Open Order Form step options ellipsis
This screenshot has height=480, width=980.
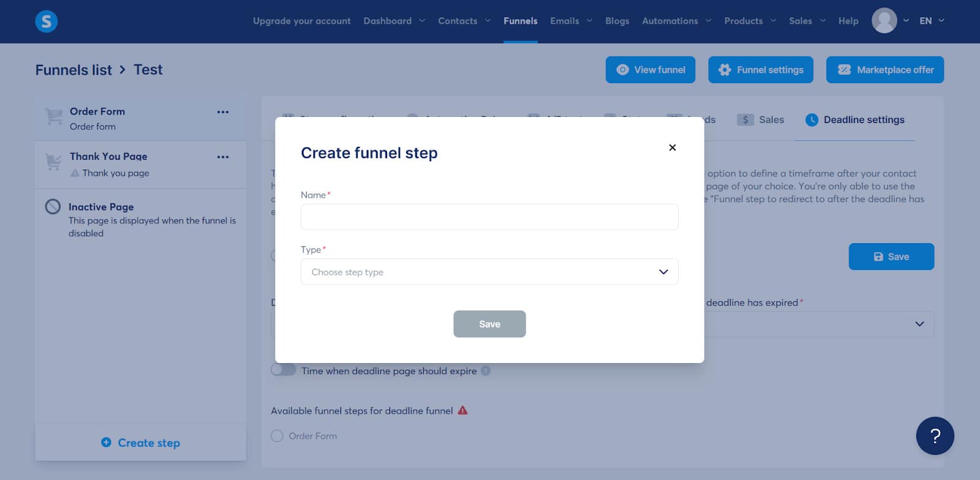pyautogui.click(x=223, y=112)
